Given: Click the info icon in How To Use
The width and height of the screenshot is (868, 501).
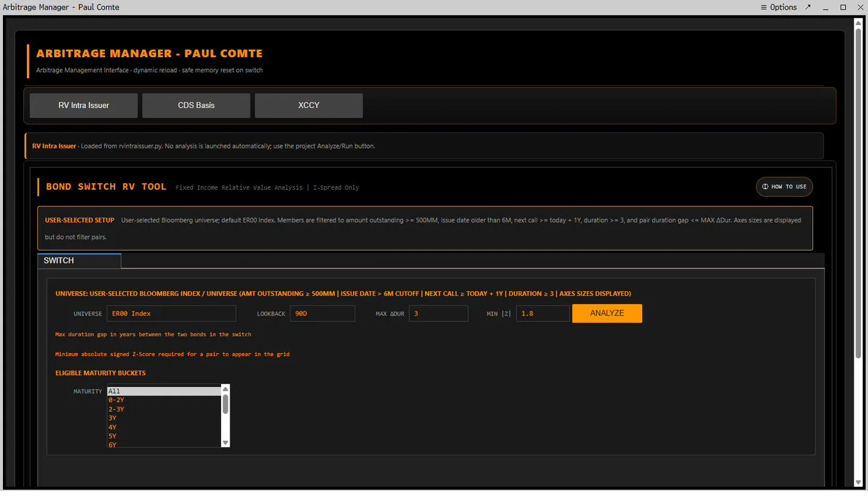Looking at the screenshot, I should pos(765,187).
